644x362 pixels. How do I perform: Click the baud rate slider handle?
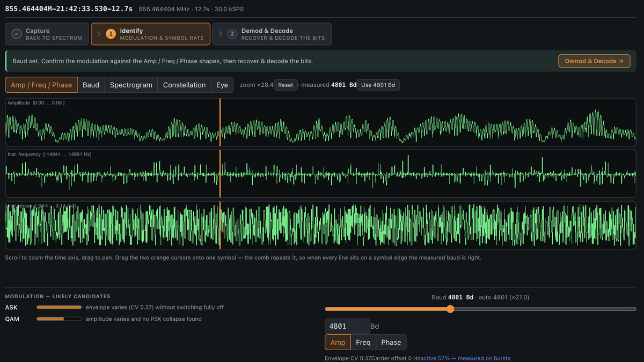click(x=450, y=309)
